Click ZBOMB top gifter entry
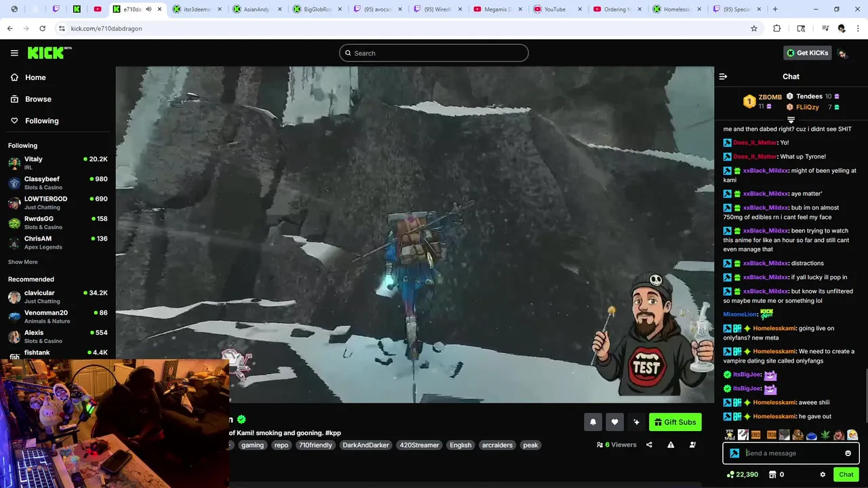This screenshot has height=488, width=868. click(x=764, y=102)
